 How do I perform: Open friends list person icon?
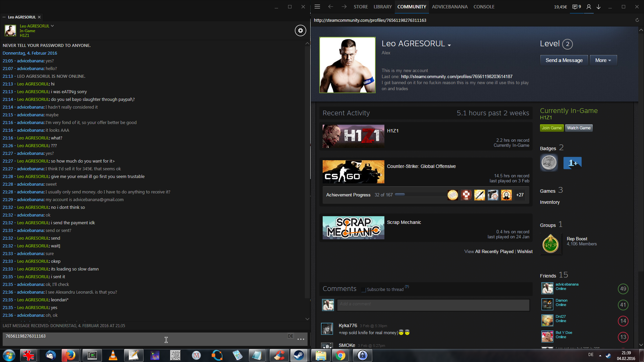coord(589,7)
